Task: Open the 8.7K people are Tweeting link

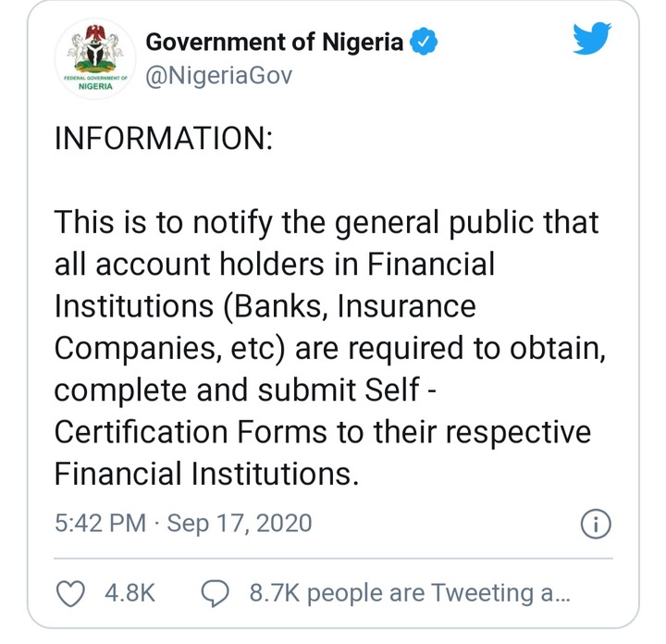Action: (410, 593)
